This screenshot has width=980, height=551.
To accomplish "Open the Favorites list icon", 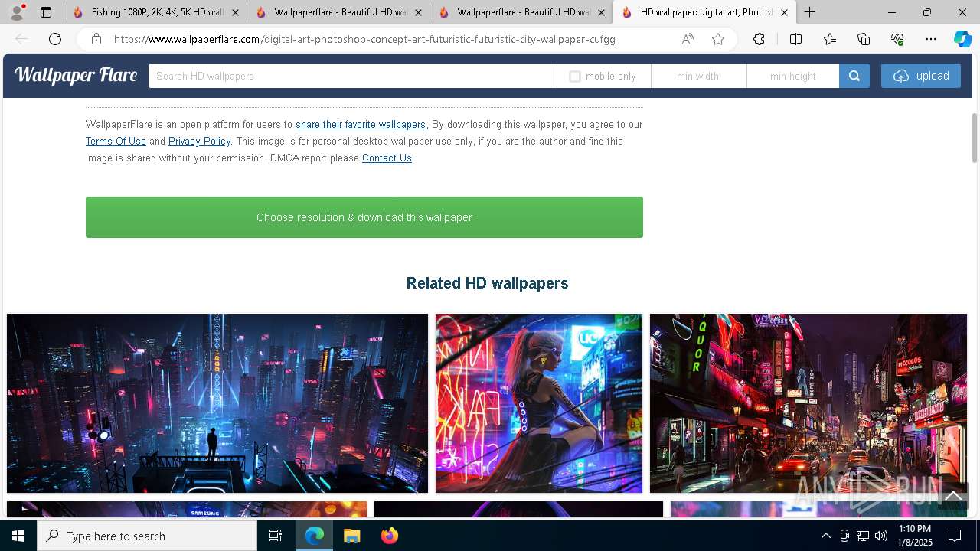I will point(830,39).
